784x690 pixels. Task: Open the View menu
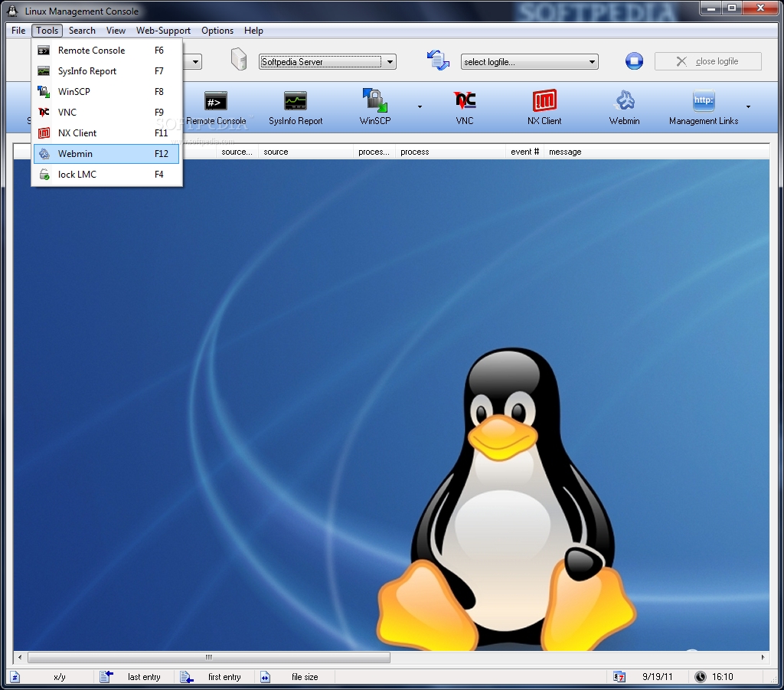[x=116, y=31]
